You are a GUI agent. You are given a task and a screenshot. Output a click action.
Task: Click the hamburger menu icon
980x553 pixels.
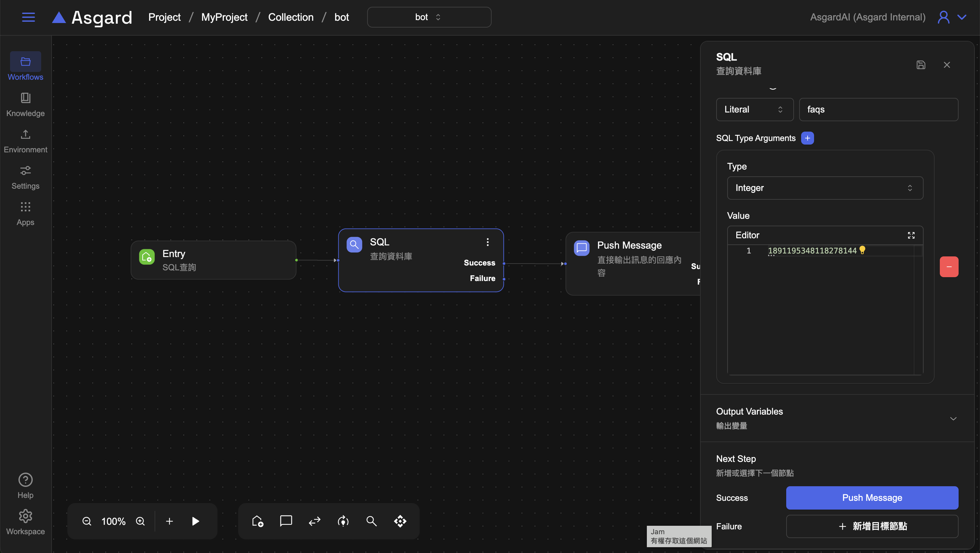[x=28, y=17]
